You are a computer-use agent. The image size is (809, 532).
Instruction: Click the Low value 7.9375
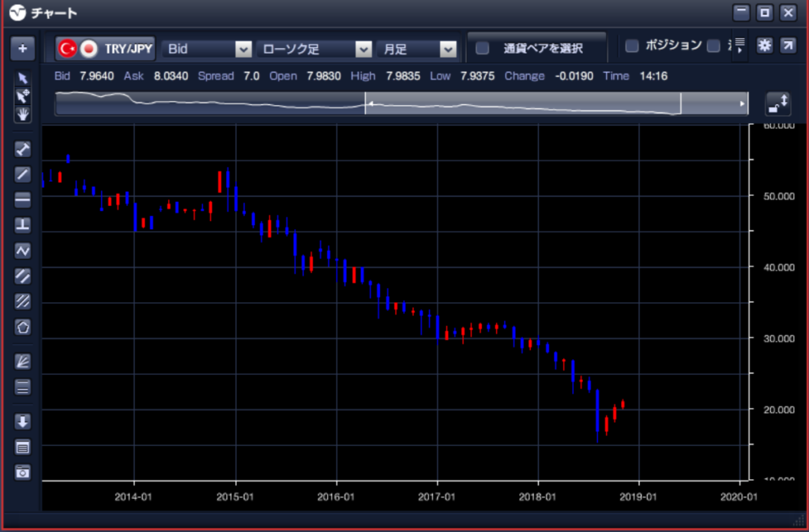[x=477, y=77]
